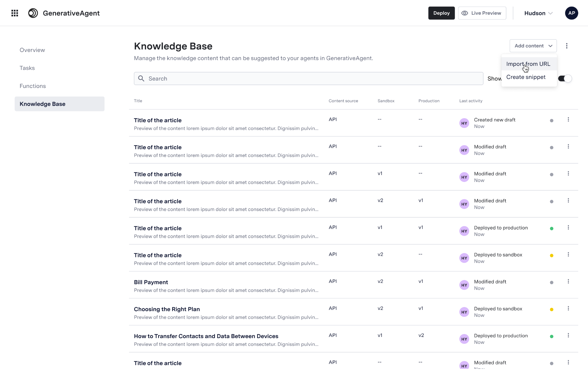
Task: Select Import from URL option
Action: point(528,64)
